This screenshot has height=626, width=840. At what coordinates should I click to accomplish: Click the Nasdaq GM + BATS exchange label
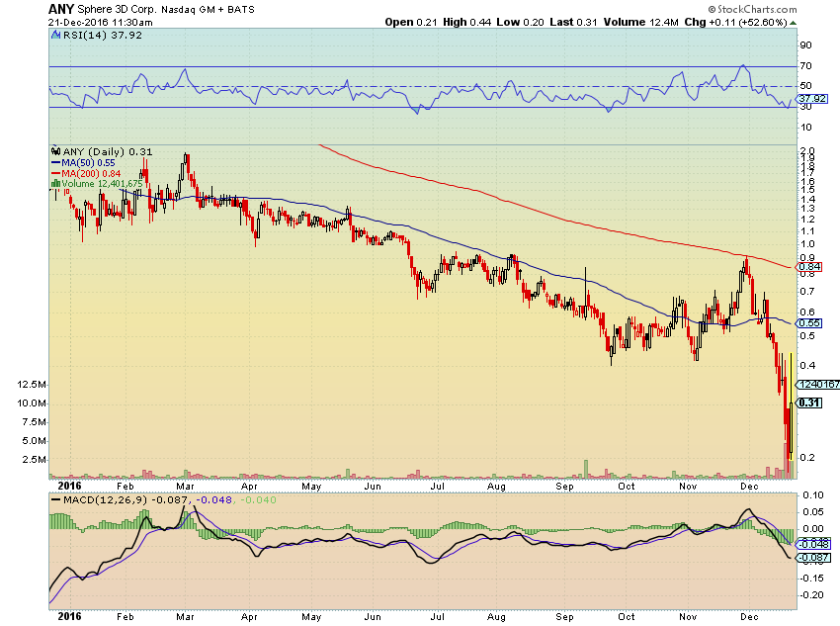(208, 9)
